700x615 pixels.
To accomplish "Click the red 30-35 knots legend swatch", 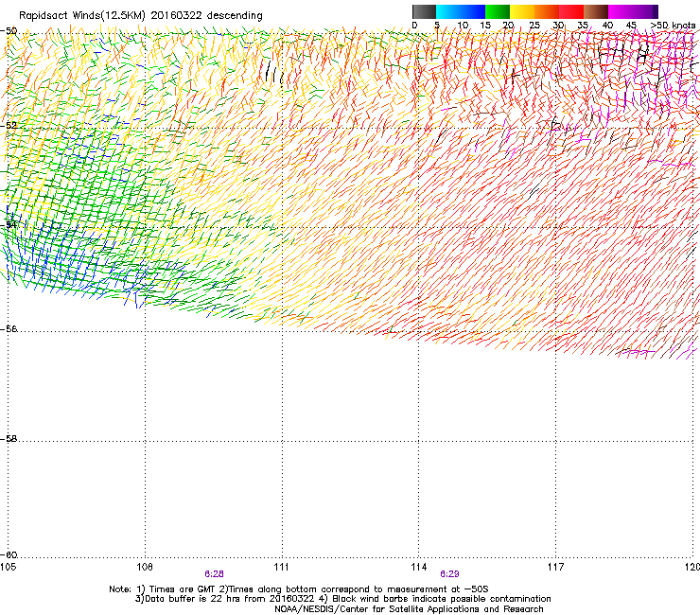I will pyautogui.click(x=571, y=11).
